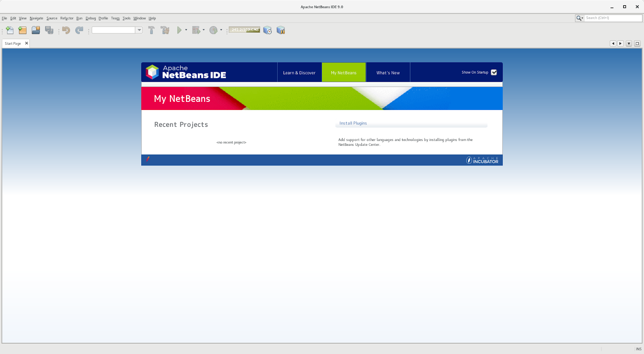Image resolution: width=644 pixels, height=354 pixels.
Task: Expand Debug Project dropdown arrow
Action: pos(204,30)
